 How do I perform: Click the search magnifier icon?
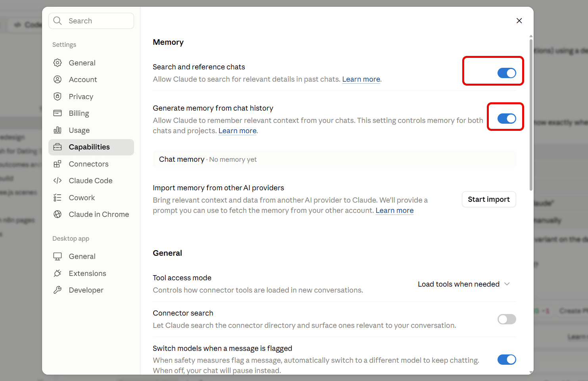58,21
